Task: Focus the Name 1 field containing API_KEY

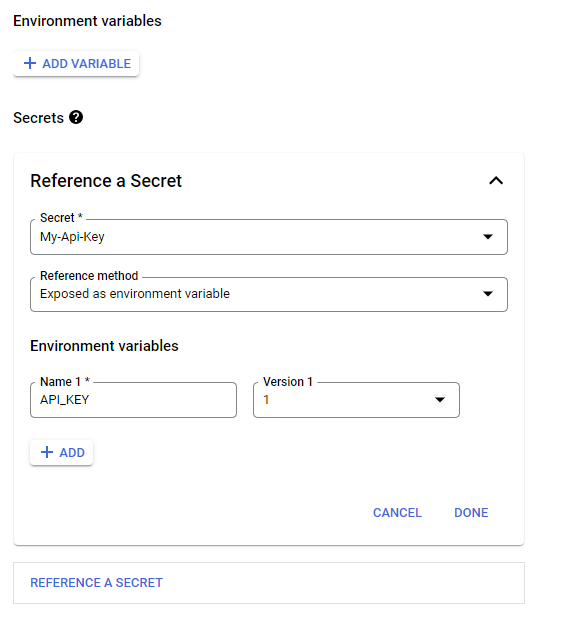Action: click(133, 400)
